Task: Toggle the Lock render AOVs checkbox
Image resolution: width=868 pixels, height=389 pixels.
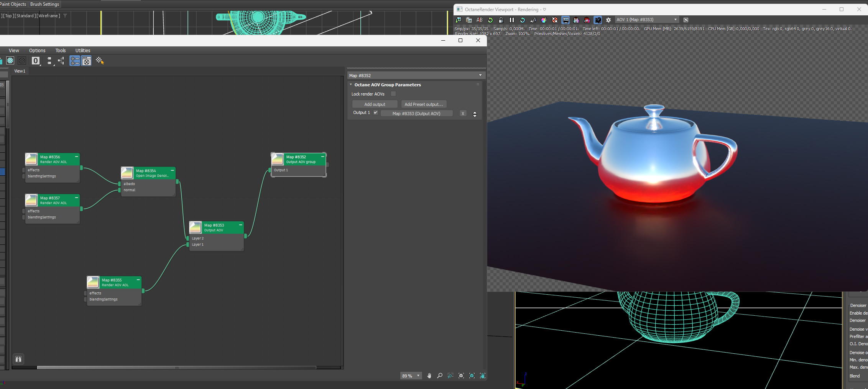Action: [393, 94]
